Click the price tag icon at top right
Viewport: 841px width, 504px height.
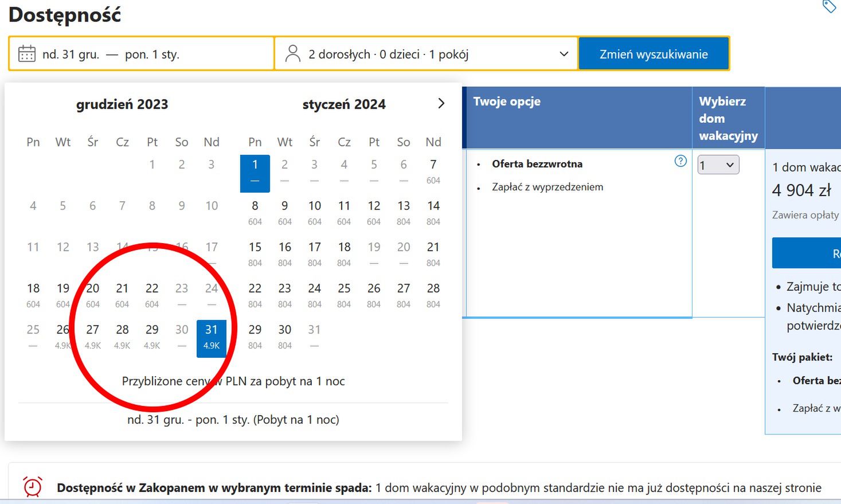(829, 7)
